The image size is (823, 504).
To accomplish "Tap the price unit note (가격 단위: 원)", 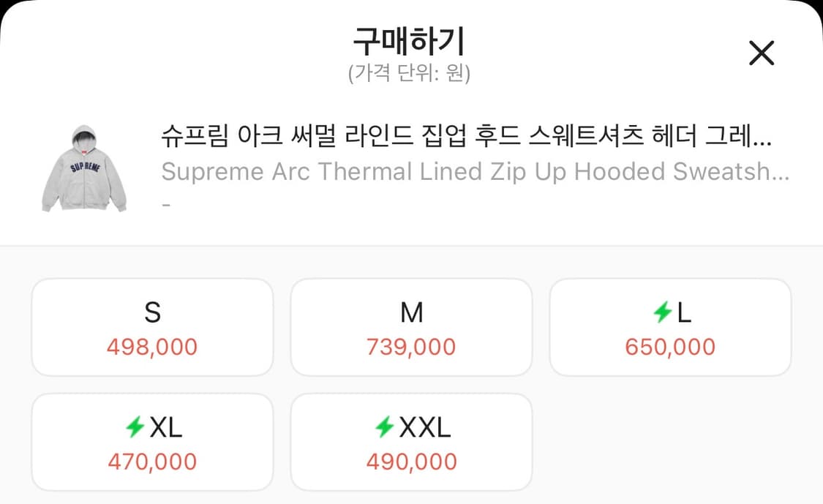I will (409, 74).
